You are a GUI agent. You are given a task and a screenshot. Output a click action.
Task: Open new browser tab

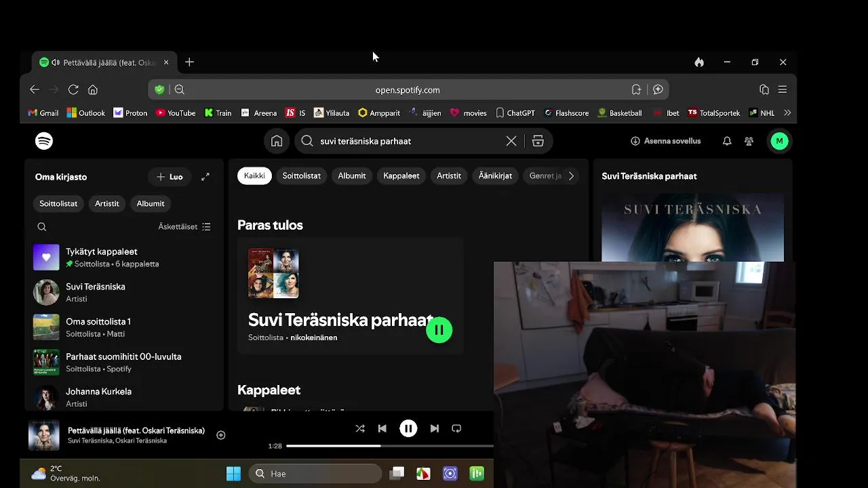tap(189, 62)
